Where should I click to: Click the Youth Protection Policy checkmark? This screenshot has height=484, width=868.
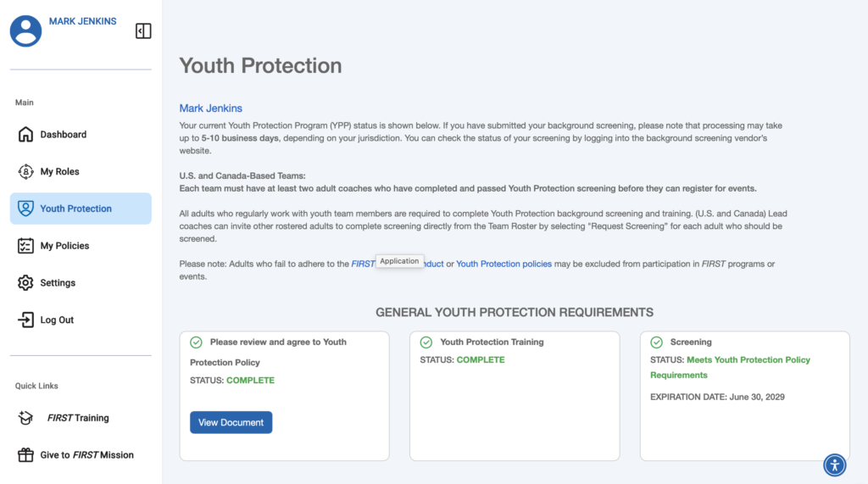point(196,342)
